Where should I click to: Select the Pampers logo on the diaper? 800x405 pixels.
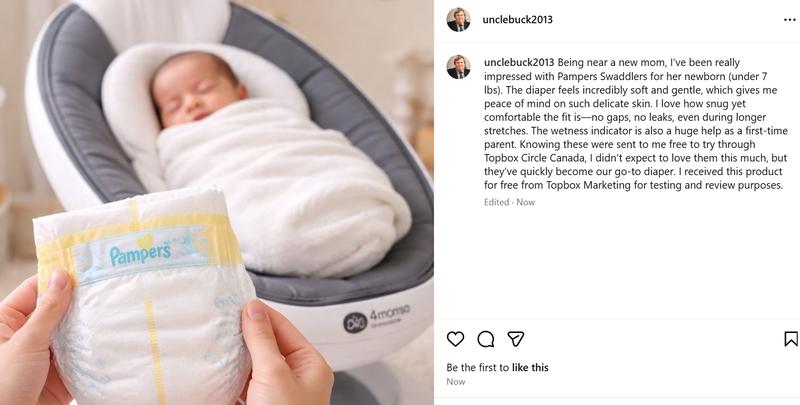[140, 252]
